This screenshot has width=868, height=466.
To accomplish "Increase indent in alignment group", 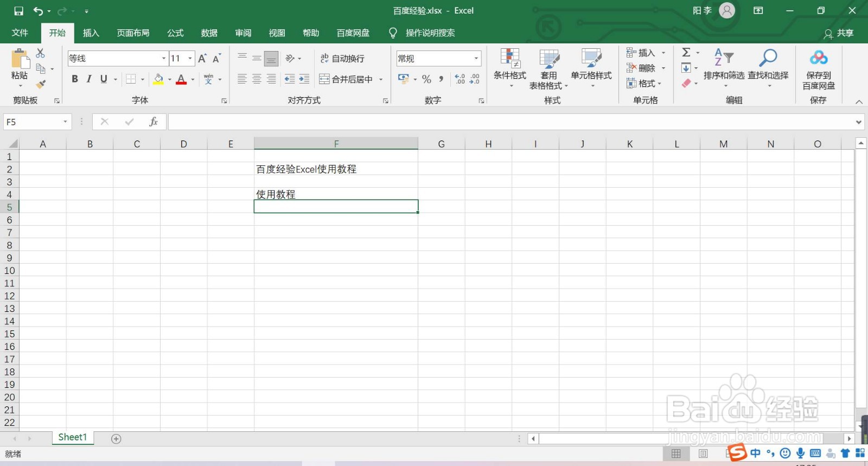I will [304, 79].
